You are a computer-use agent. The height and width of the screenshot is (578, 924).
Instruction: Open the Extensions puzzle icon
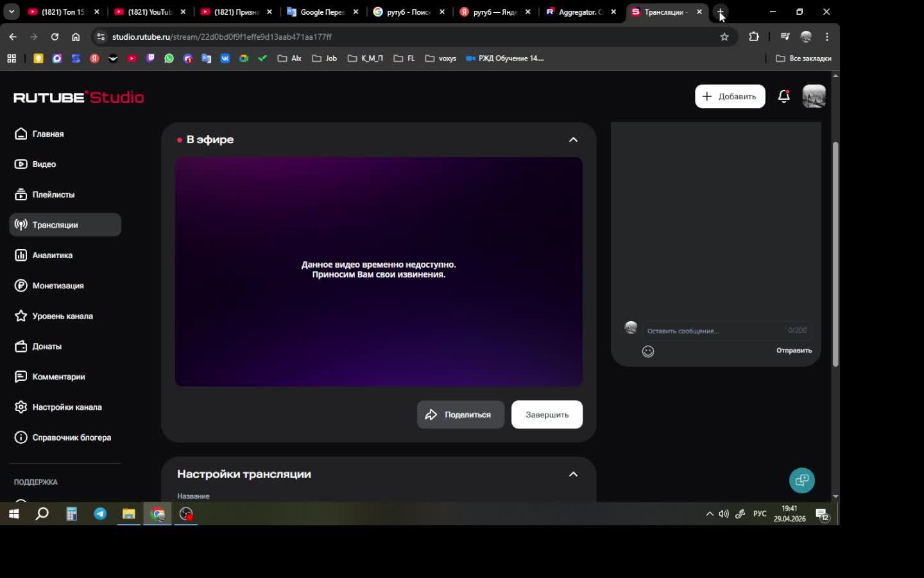tap(754, 37)
